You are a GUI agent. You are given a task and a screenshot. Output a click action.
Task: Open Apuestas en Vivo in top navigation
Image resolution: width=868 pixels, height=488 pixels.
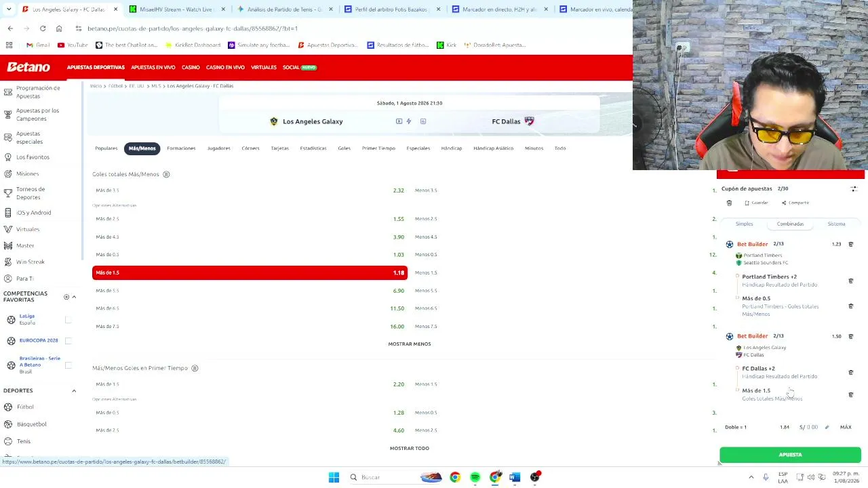pos(153,67)
